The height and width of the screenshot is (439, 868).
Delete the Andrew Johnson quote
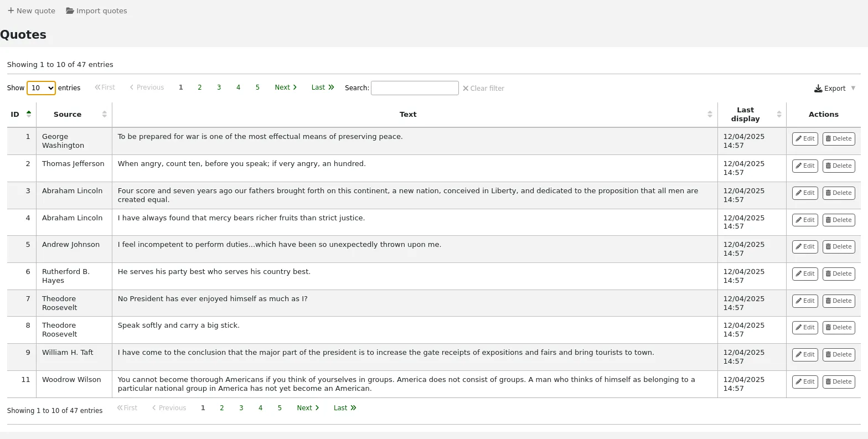tap(839, 247)
